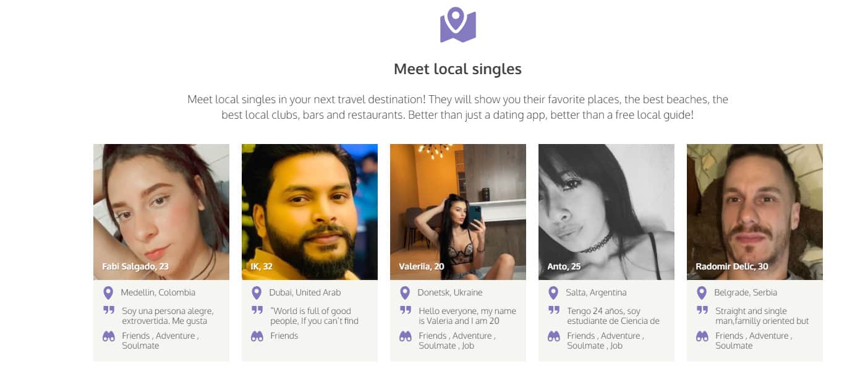Click the purple map pin icon
The image size is (868, 369).
tap(457, 25)
